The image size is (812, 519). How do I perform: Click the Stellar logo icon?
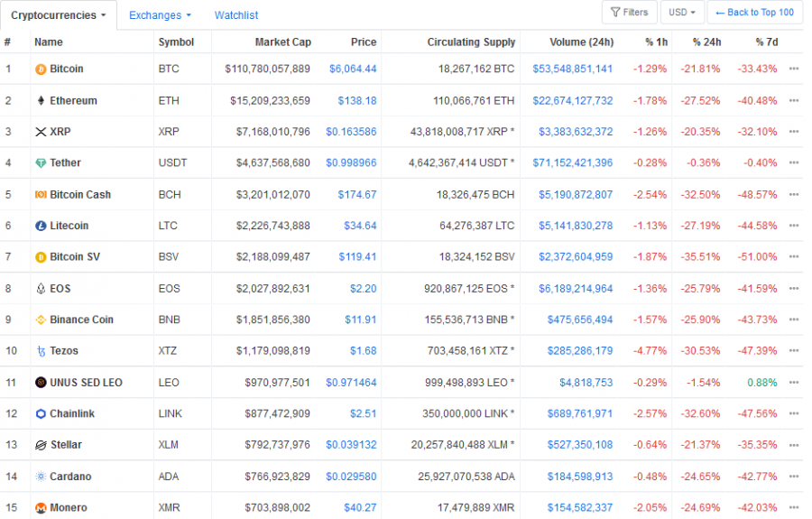[x=41, y=446]
